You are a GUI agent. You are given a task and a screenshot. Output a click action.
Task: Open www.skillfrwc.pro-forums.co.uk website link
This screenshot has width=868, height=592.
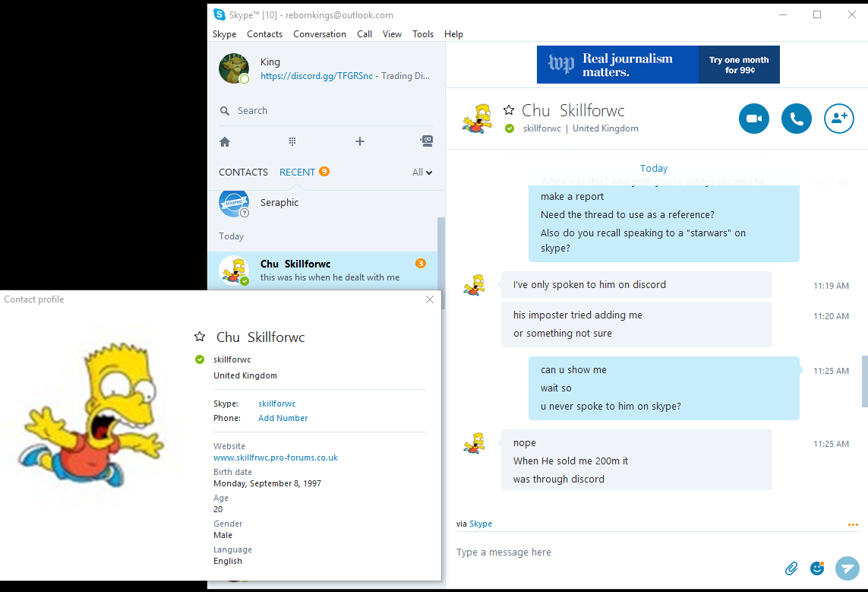tap(276, 458)
